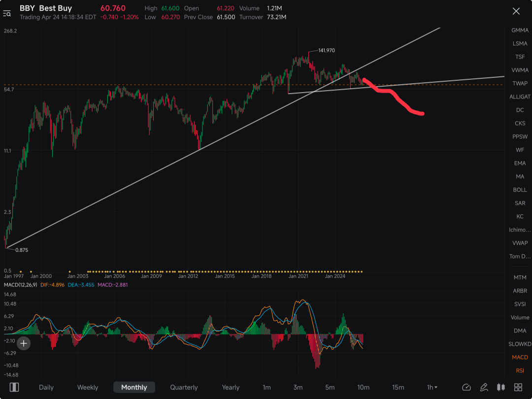Open candlestick chart type icon
This screenshot has height=399, width=532.
pos(501,387)
